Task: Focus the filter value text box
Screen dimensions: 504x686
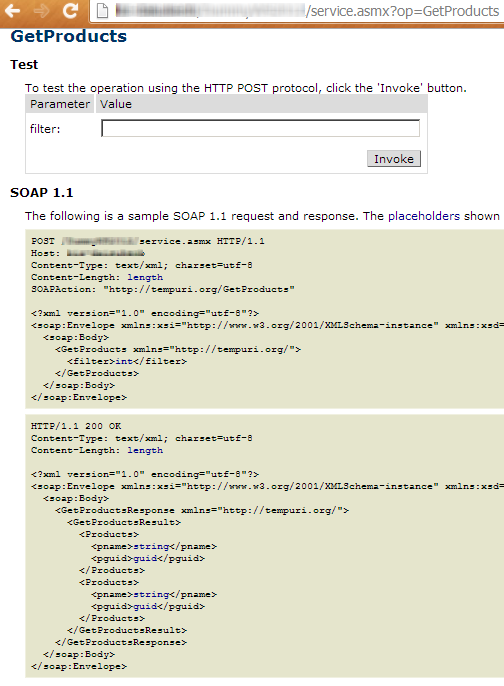Action: tap(260, 128)
